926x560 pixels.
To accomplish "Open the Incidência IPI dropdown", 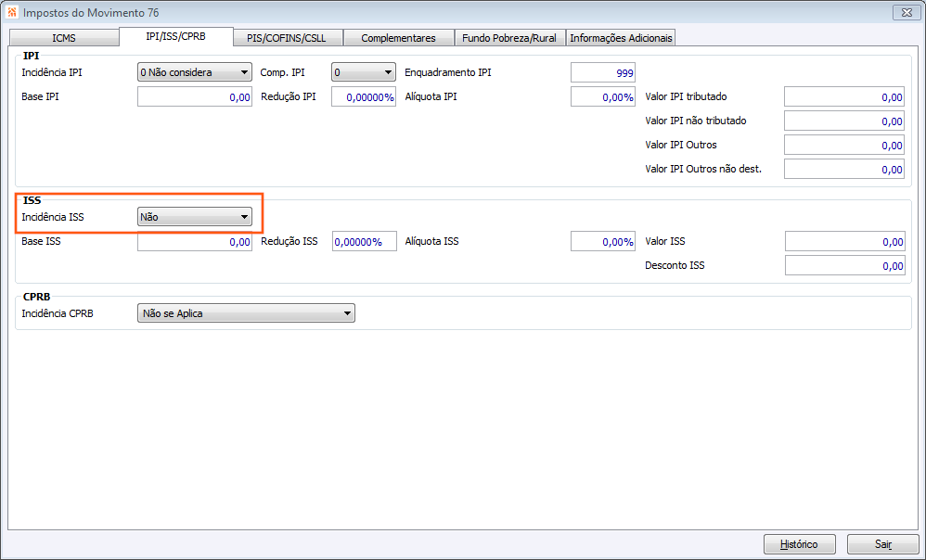I will [194, 72].
